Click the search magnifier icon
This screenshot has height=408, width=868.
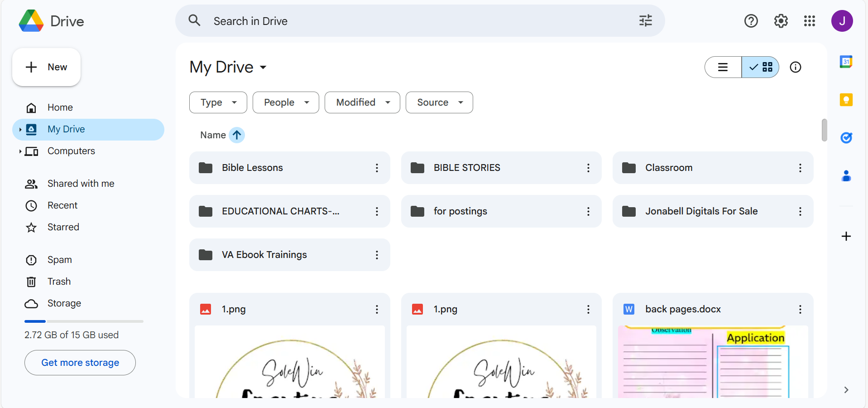pyautogui.click(x=195, y=20)
